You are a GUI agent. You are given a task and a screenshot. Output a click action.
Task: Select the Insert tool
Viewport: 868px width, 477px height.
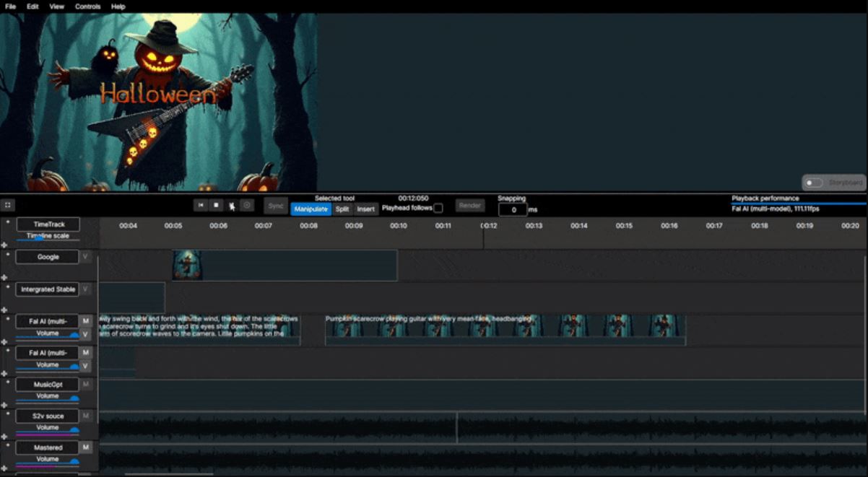pyautogui.click(x=366, y=209)
